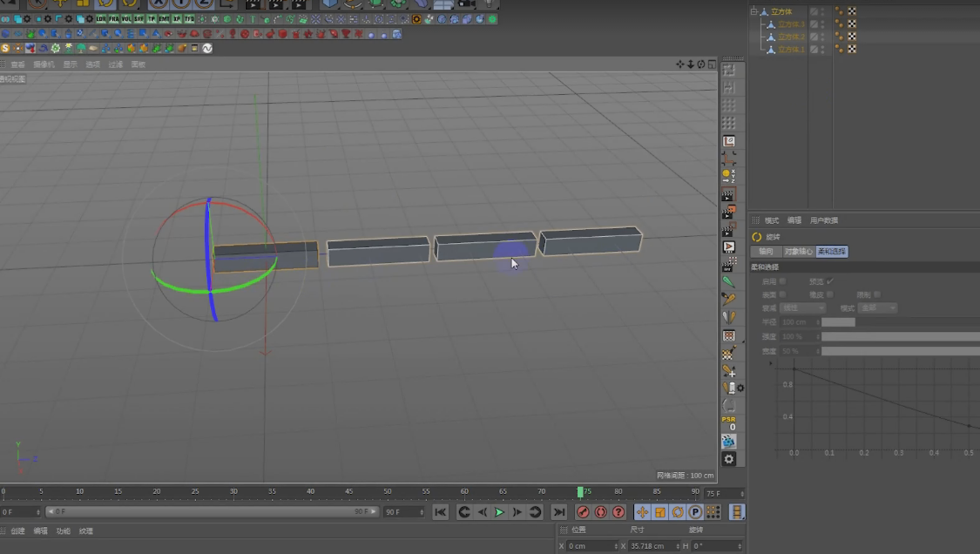Toggle the 预览 preview checkbox
The height and width of the screenshot is (554, 980).
[x=828, y=281]
